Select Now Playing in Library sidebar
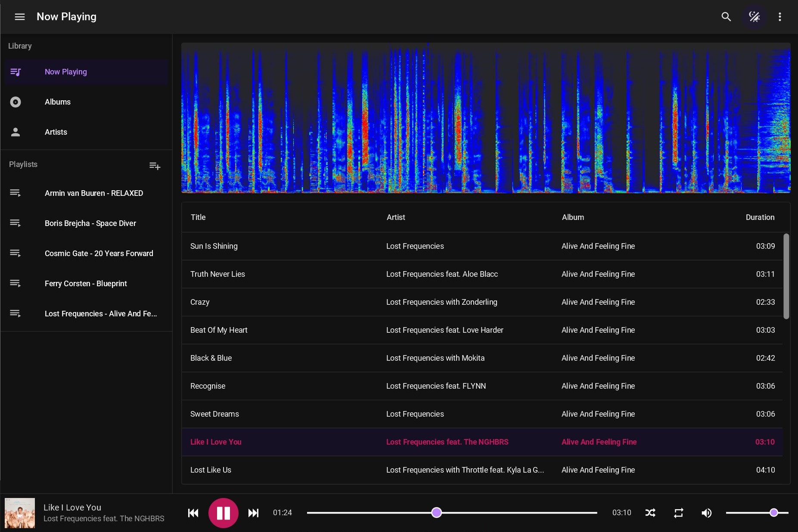Image resolution: width=798 pixels, height=532 pixels. pos(86,72)
